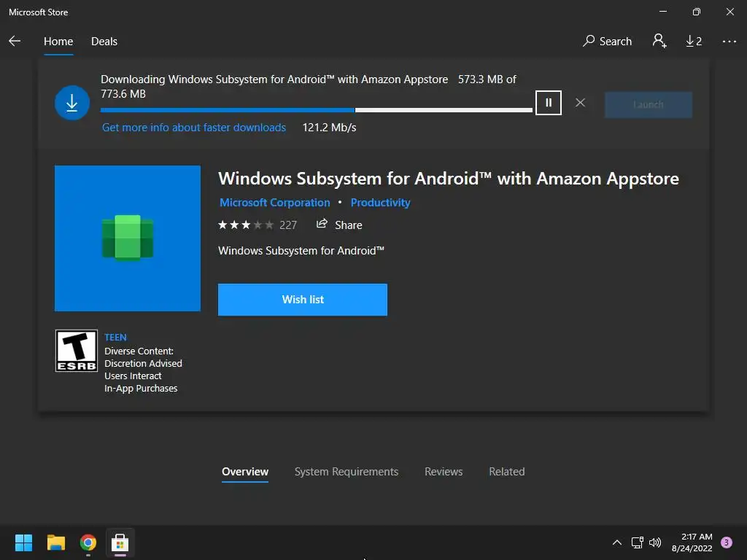Open the TEEN rating link
The width and height of the screenshot is (747, 560).
point(115,337)
